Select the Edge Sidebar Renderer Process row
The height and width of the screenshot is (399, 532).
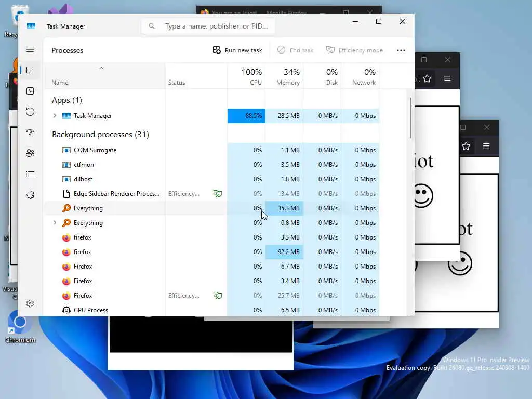click(212, 194)
